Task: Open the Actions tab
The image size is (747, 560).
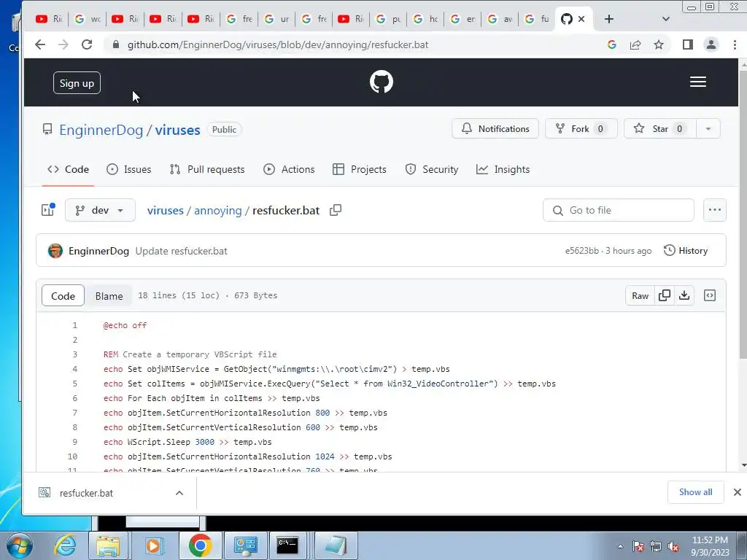Action: [x=289, y=169]
